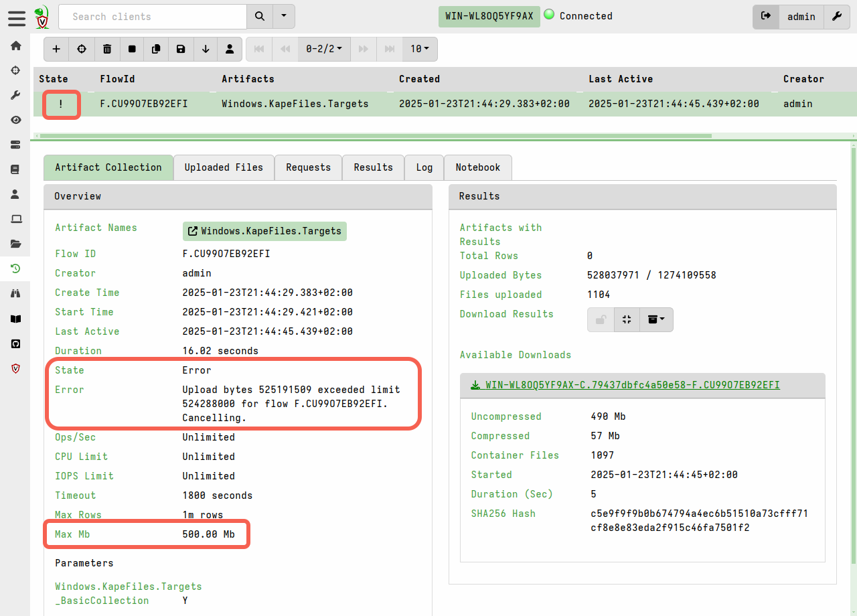The height and width of the screenshot is (616, 857).
Task: Open the search options arrow dropdown
Action: point(282,16)
